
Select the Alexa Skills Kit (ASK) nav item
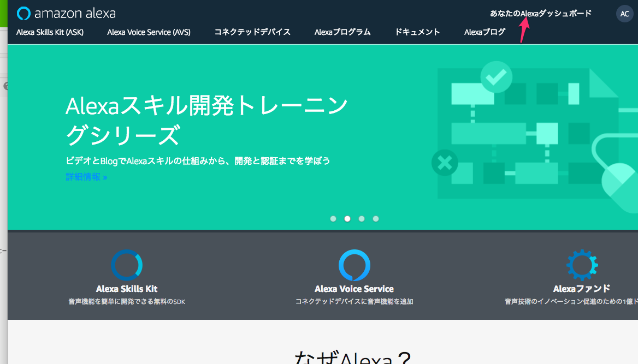[x=50, y=32]
